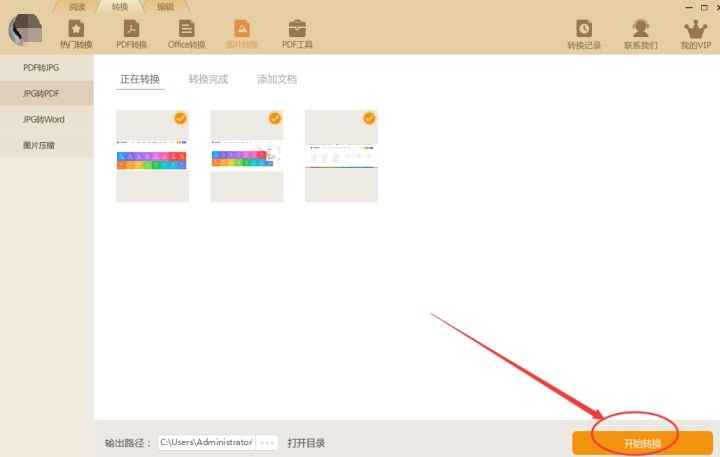The height and width of the screenshot is (457, 720).
Task: Choose JPG转Word in the sidebar
Action: pos(47,119)
